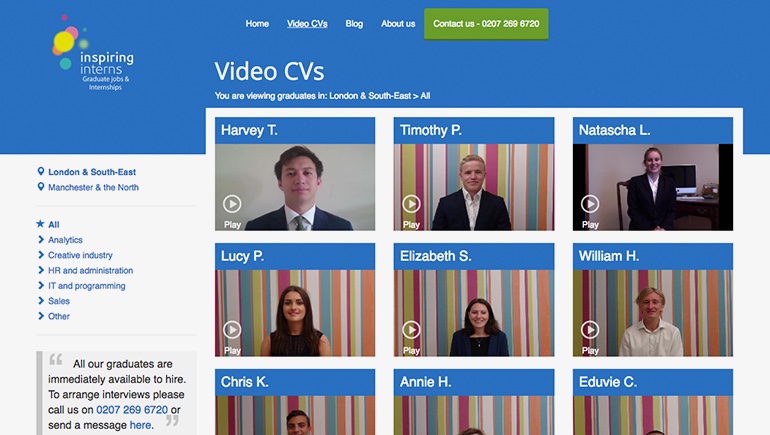Click the Elizabeth S. name header
This screenshot has height=435, width=770.
pyautogui.click(x=474, y=256)
